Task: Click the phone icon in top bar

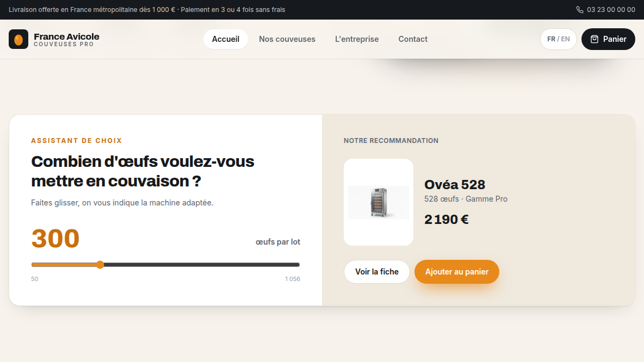Action: 579,10
